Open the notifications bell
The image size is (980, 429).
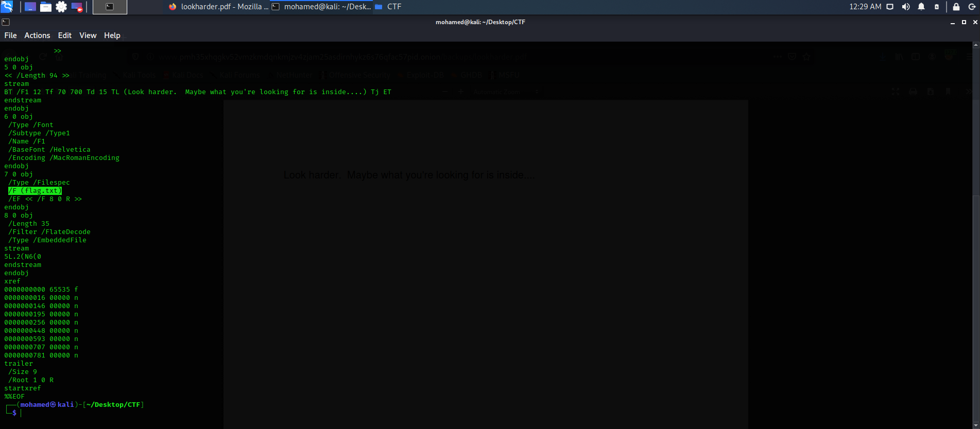pyautogui.click(x=921, y=7)
